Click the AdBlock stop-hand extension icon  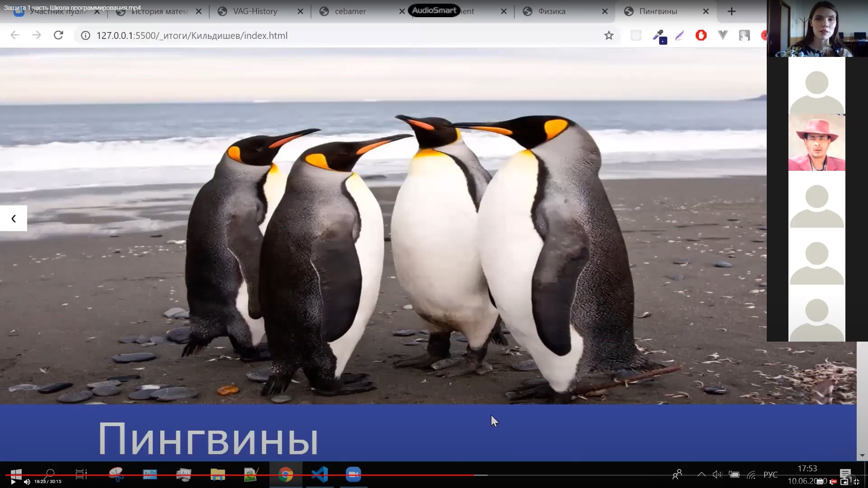tap(701, 35)
